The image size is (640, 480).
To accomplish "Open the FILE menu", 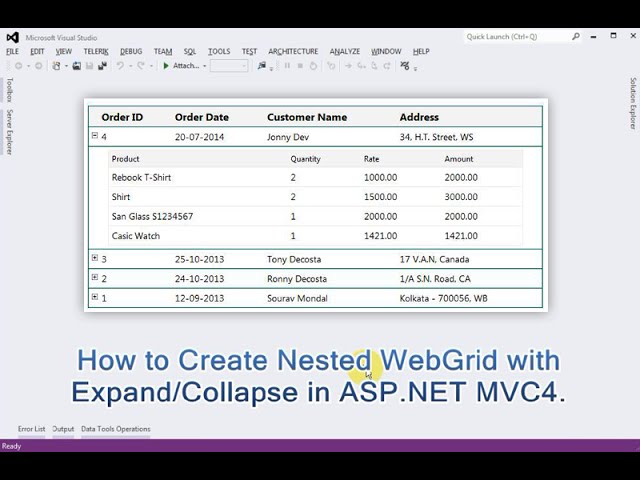I will coord(12,51).
